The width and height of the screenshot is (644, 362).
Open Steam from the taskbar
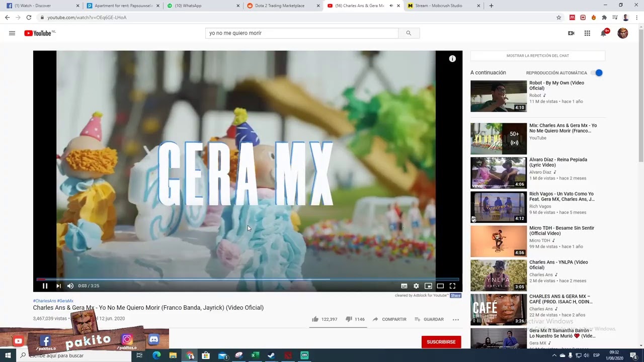(271, 355)
